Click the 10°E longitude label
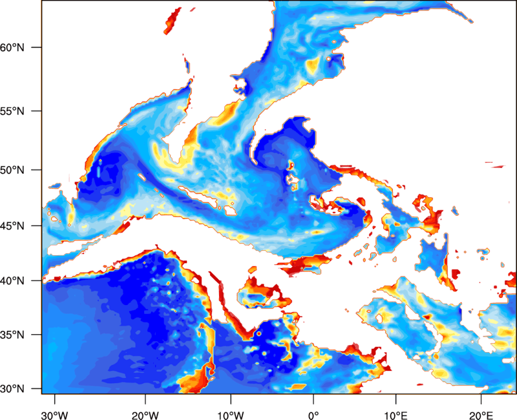Screen dimensions: 517x420 396,415
